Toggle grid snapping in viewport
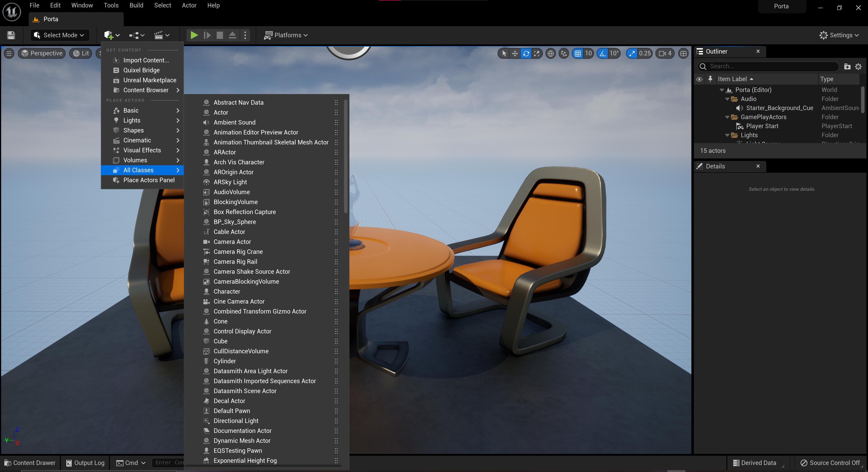The width and height of the screenshot is (868, 472). (578, 53)
